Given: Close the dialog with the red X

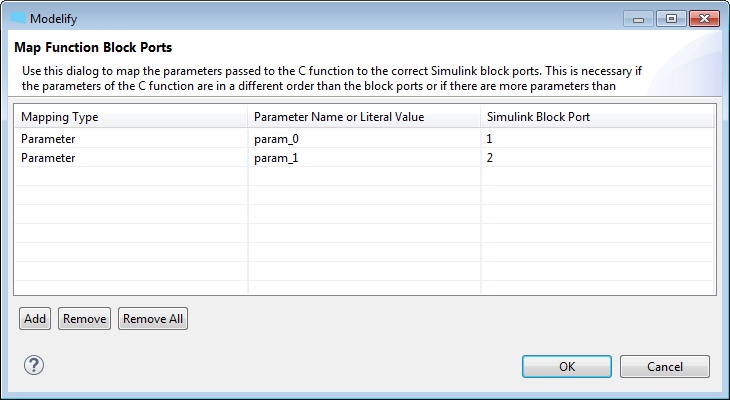Looking at the screenshot, I should tap(704, 19).
